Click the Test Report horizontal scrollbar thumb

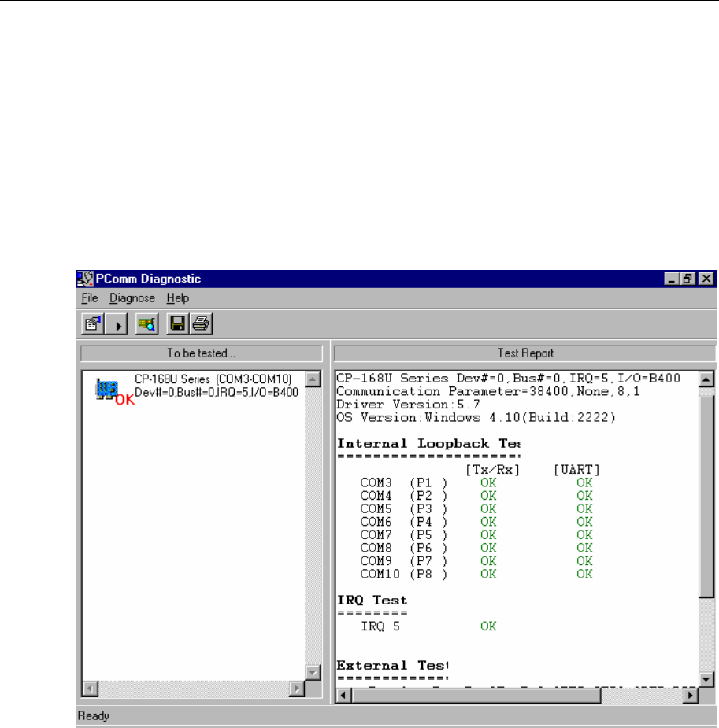tap(476, 695)
